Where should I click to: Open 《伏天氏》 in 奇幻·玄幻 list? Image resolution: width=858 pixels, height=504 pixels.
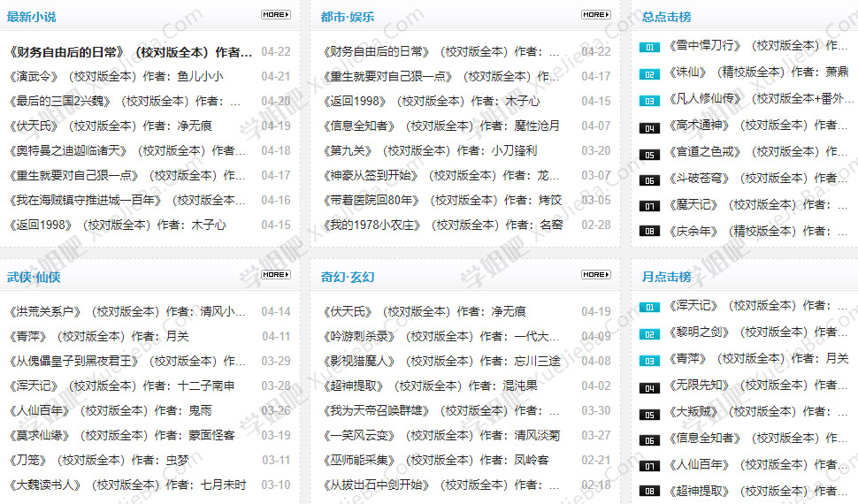424,312
